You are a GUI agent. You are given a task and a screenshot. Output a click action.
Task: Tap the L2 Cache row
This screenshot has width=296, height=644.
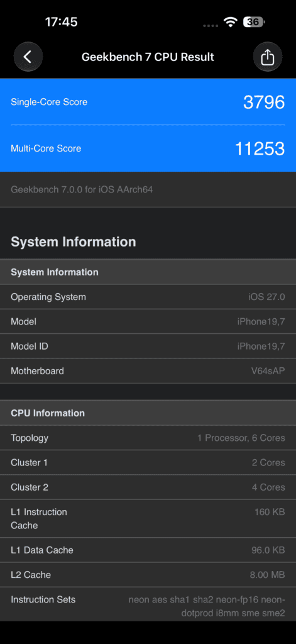pyautogui.click(x=148, y=575)
